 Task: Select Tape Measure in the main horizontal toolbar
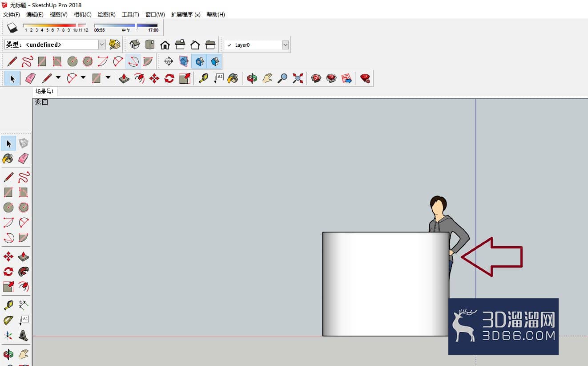coord(203,79)
